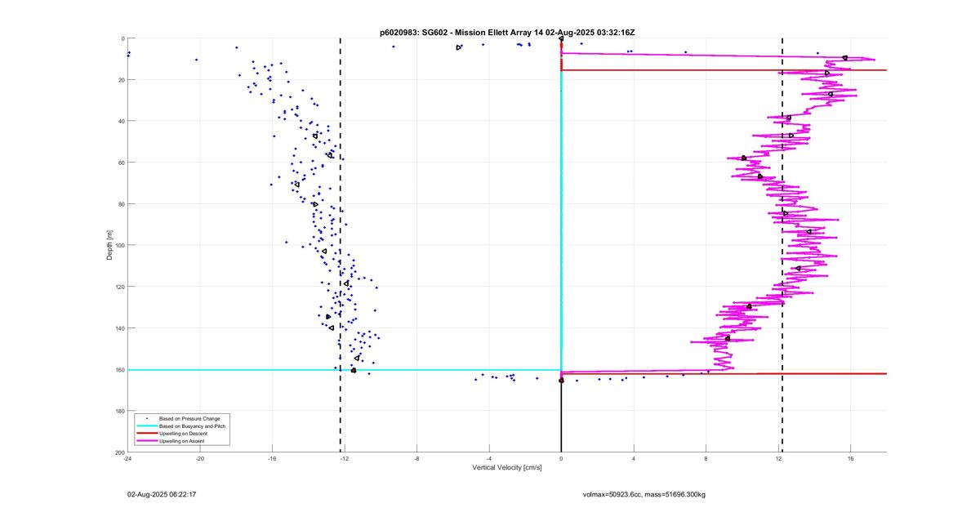Click the '100' depth-axis tick label

[x=119, y=245]
